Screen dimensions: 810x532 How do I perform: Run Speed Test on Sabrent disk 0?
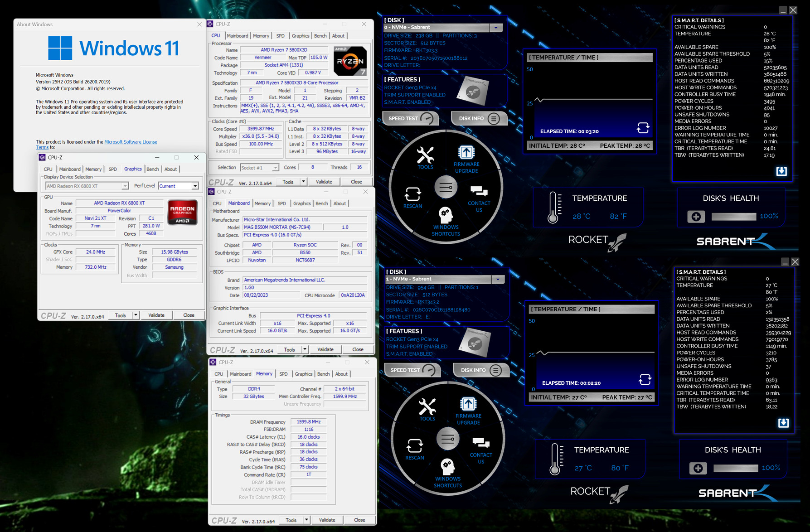[x=411, y=118]
